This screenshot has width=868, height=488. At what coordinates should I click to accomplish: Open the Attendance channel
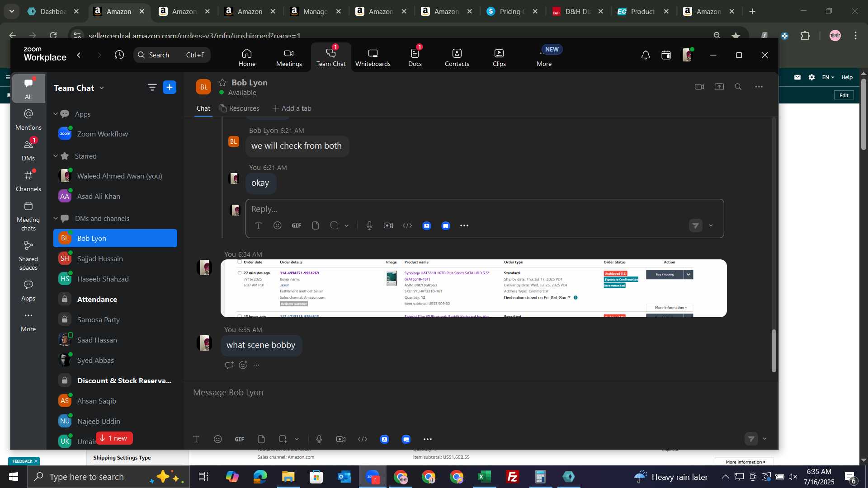pos(115,299)
